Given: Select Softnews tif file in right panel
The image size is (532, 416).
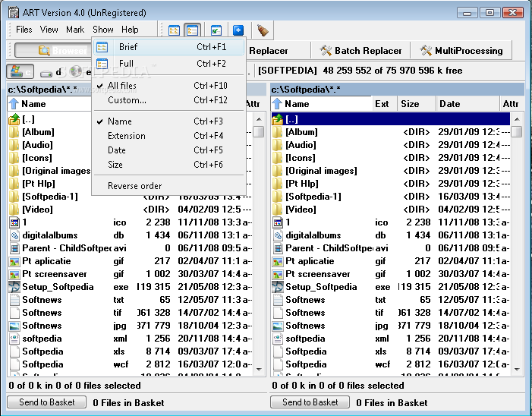Looking at the screenshot, I should (391, 313).
